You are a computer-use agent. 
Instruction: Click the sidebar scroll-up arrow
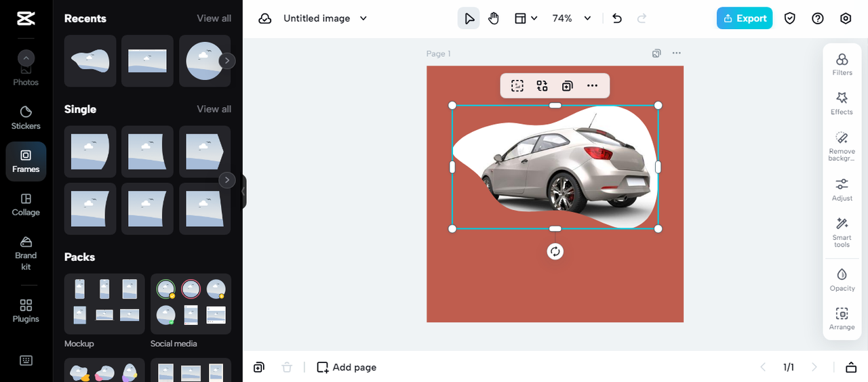tap(26, 58)
